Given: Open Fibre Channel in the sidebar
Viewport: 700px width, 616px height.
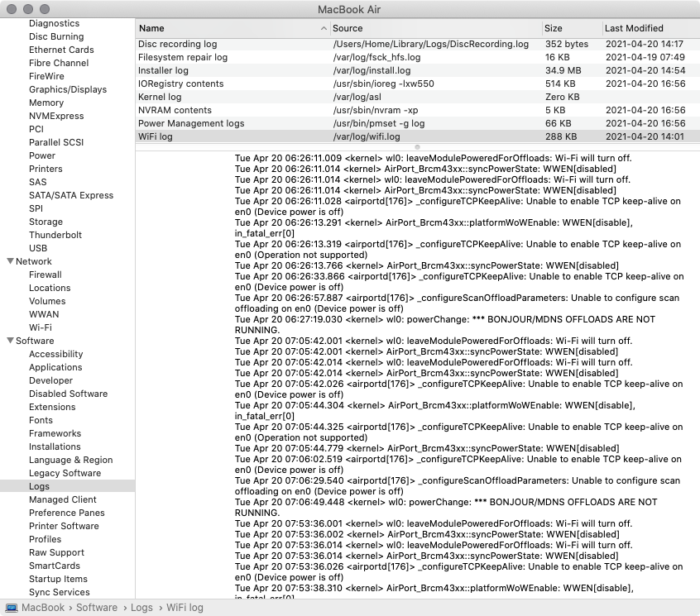Looking at the screenshot, I should click(x=59, y=63).
